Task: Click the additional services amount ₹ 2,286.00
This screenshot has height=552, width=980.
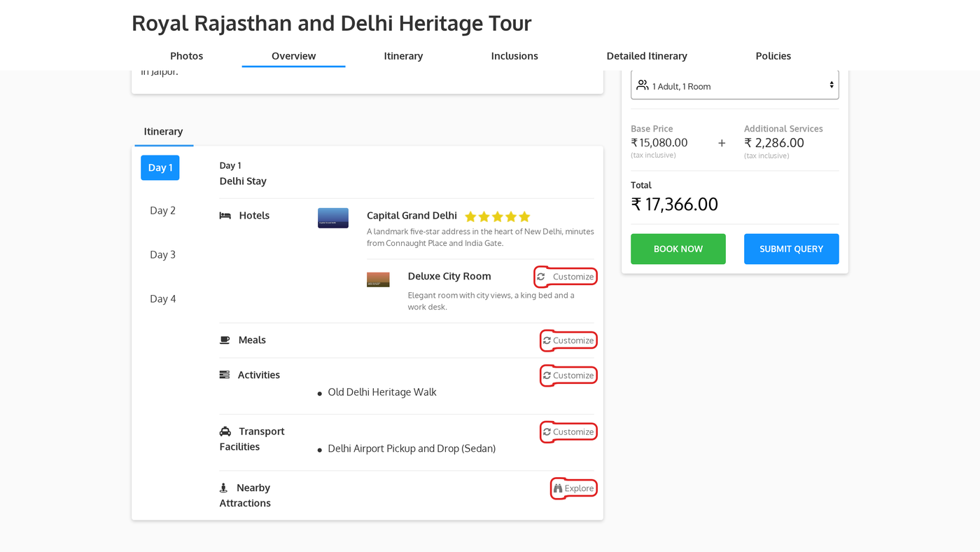Action: [x=774, y=143]
